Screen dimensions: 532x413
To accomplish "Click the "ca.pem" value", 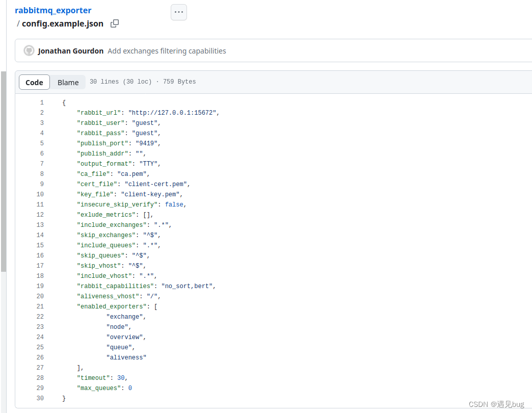I will [131, 174].
